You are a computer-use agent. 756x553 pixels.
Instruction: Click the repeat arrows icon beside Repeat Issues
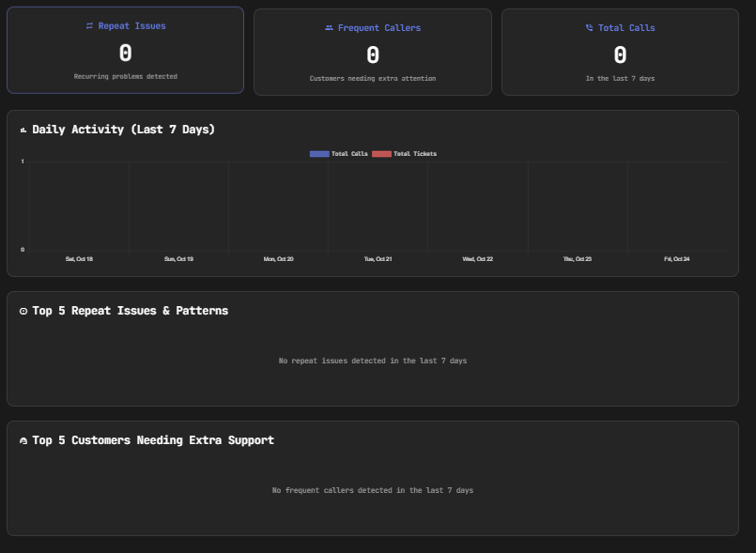click(x=89, y=26)
